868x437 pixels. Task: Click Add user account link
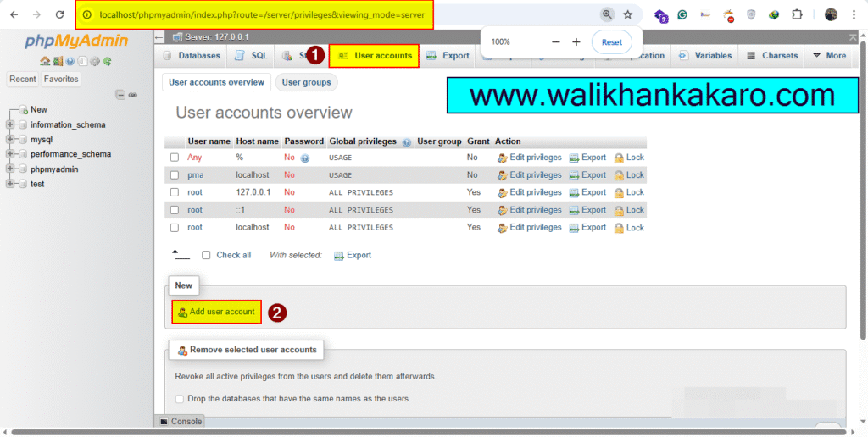(216, 312)
